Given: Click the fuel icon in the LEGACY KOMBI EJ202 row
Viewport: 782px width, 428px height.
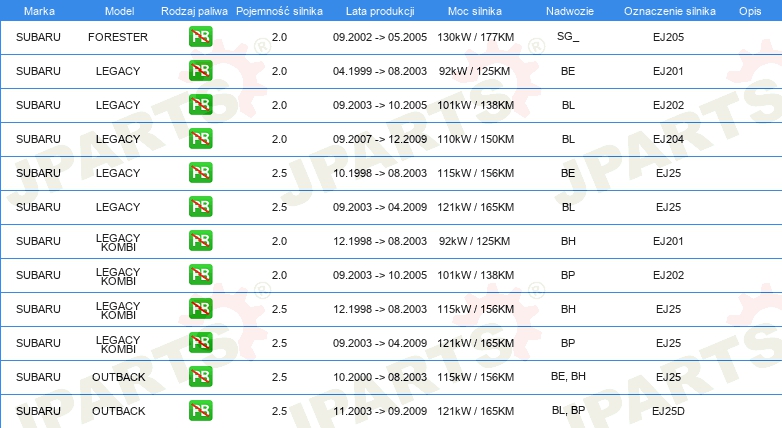Looking at the screenshot, I should coord(200,274).
